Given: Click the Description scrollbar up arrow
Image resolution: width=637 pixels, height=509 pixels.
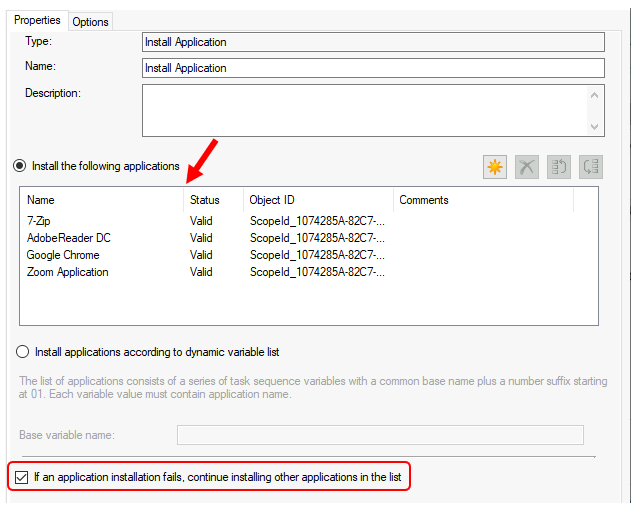Looking at the screenshot, I should click(x=594, y=95).
